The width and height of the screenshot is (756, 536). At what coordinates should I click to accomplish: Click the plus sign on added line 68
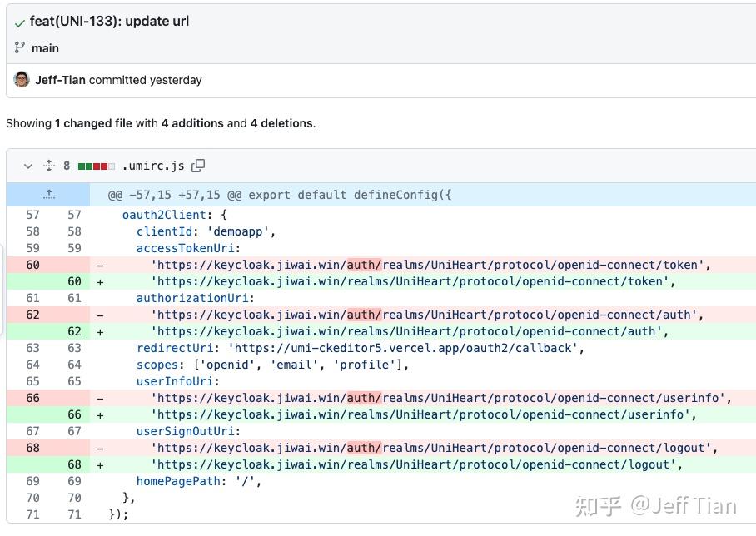point(100,464)
